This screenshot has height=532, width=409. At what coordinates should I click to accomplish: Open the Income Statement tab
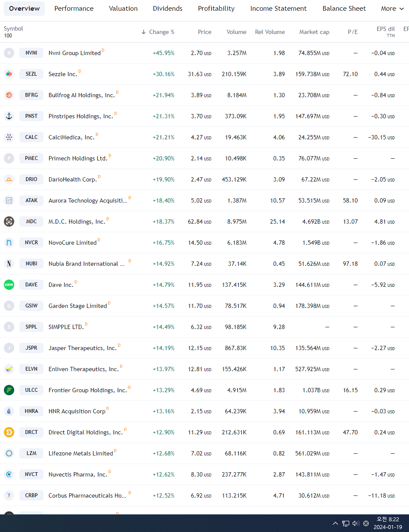[x=279, y=9]
